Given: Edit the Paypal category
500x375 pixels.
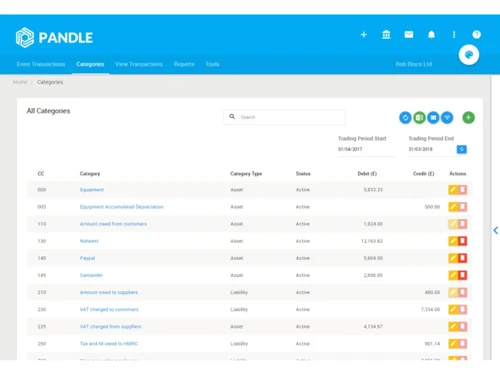Looking at the screenshot, I should click(453, 258).
